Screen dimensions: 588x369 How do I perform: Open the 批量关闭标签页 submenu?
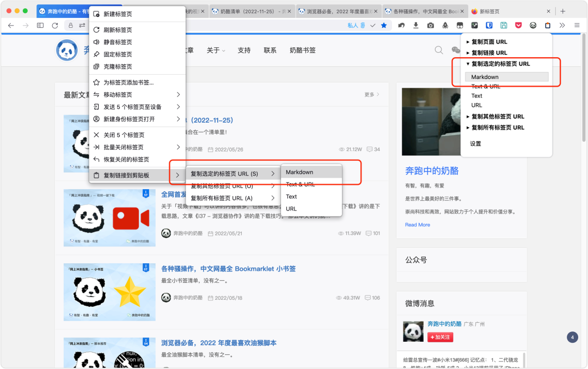click(137, 147)
